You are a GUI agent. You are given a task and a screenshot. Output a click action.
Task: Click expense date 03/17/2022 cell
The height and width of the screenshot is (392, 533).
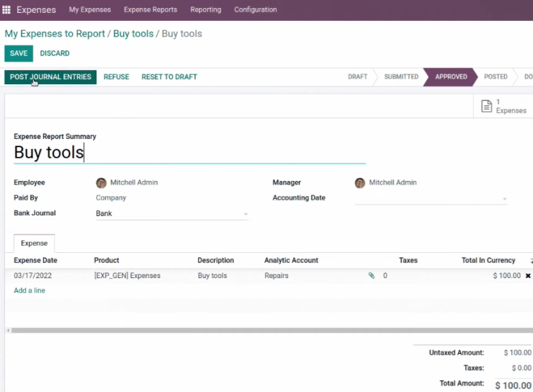coord(32,276)
